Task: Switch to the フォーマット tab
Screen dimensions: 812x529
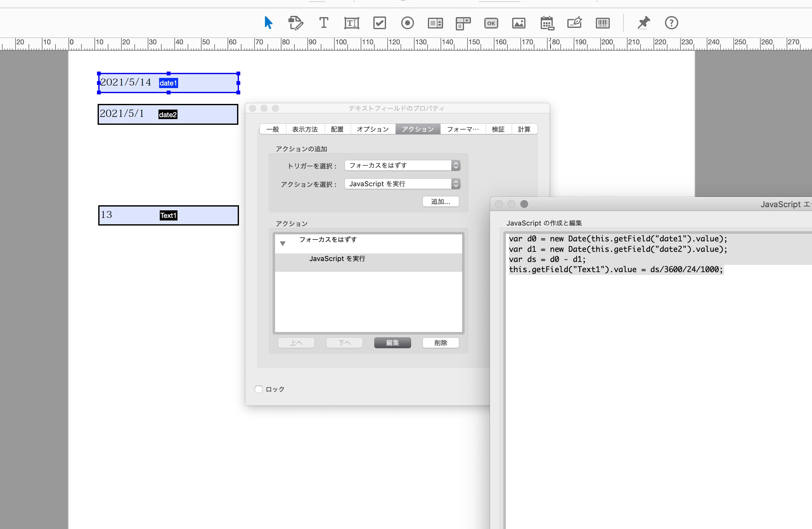Action: (x=463, y=129)
